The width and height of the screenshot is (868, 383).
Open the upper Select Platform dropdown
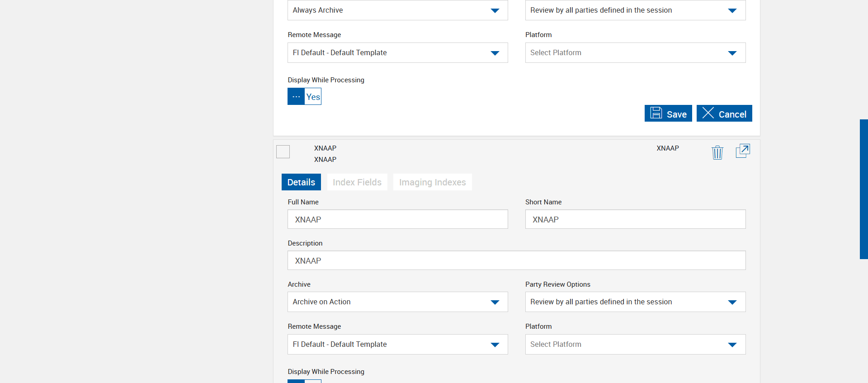[x=635, y=53]
